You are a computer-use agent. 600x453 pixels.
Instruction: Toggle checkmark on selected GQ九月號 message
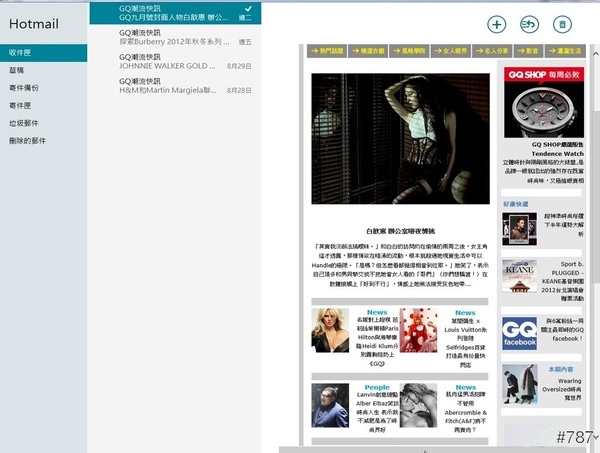(x=248, y=9)
